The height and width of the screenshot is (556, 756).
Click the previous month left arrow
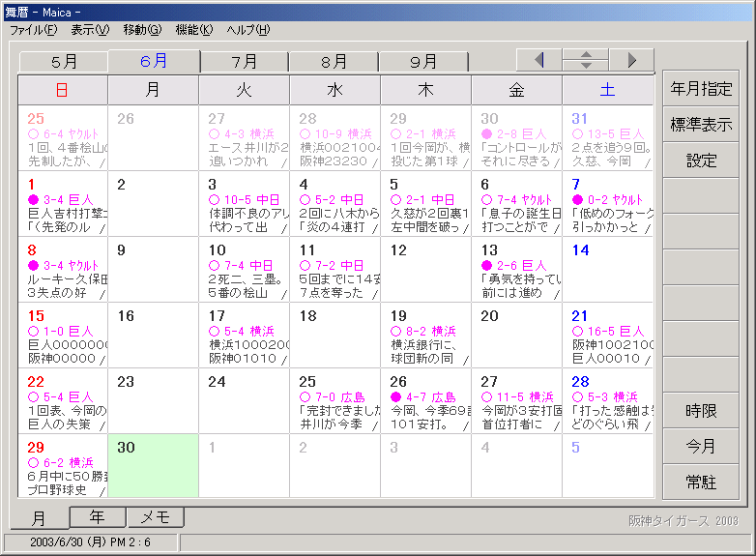click(x=539, y=60)
